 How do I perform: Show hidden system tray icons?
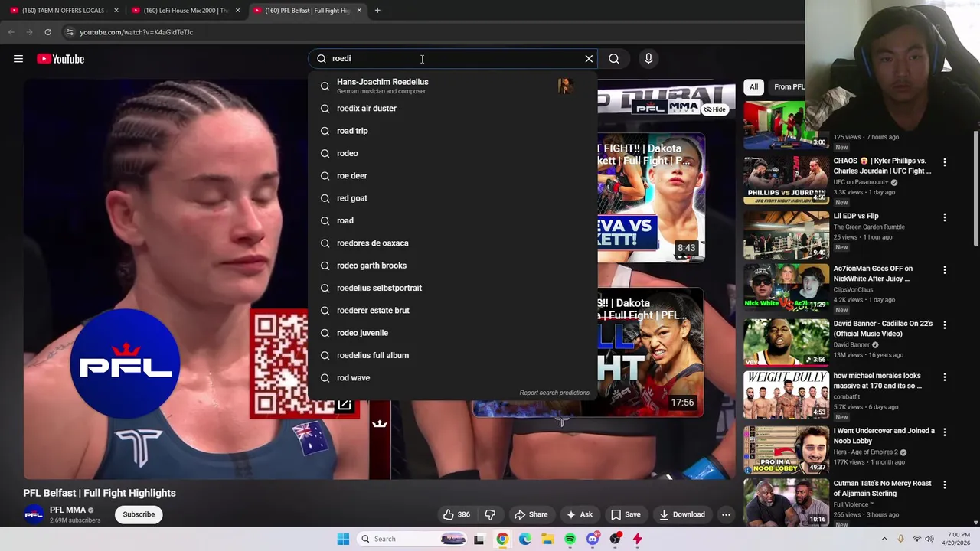pos(884,539)
